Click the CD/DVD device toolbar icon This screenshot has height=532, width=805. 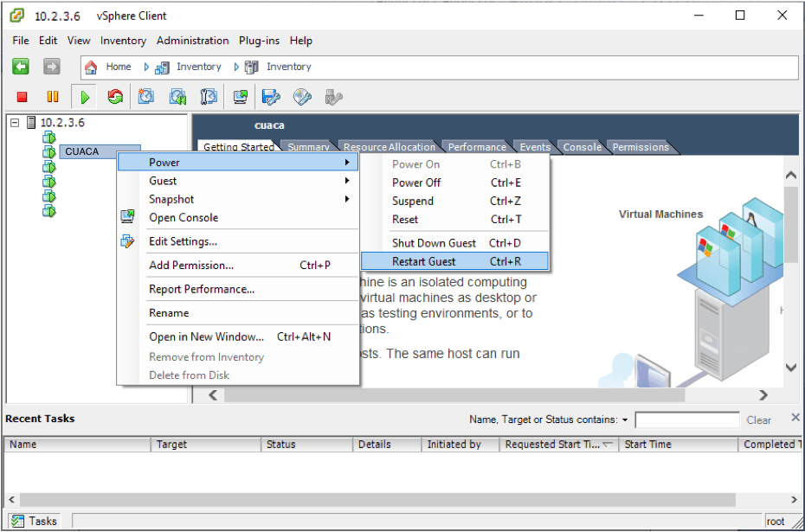pyautogui.click(x=302, y=96)
